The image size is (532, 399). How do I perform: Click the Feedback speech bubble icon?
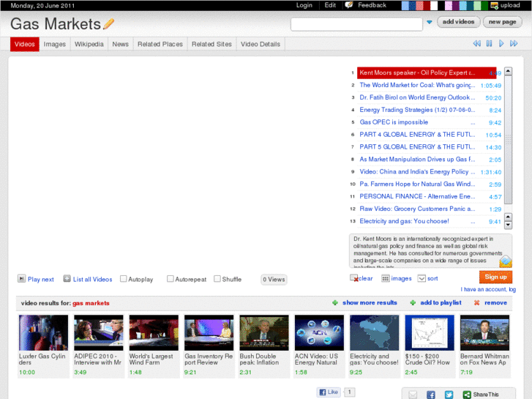(x=349, y=5)
